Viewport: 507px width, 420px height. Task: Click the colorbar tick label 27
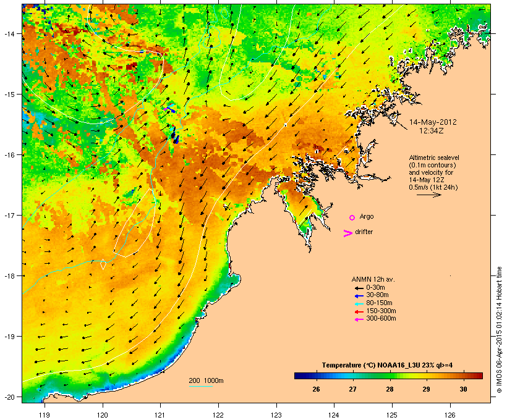[353, 389]
